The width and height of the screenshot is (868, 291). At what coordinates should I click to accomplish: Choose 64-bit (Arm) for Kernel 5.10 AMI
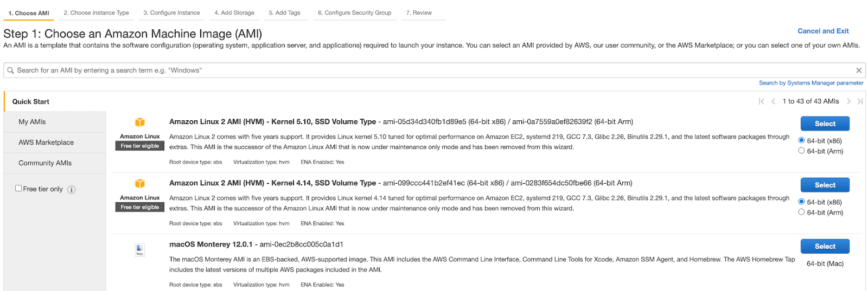(801, 151)
